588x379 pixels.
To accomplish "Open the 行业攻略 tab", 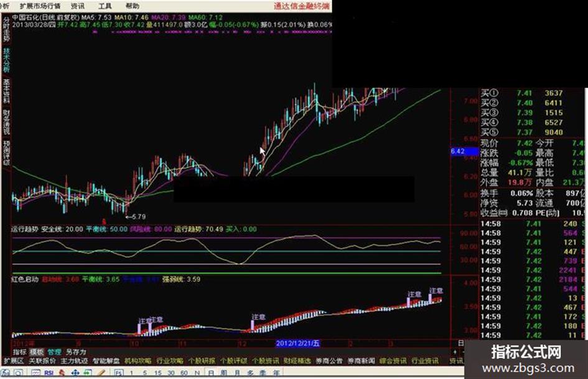I will 169,361.
